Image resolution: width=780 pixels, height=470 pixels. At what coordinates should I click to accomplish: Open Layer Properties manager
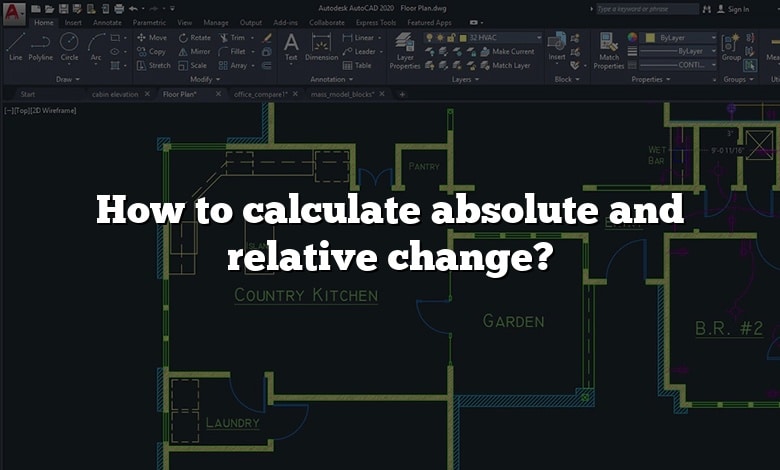405,51
